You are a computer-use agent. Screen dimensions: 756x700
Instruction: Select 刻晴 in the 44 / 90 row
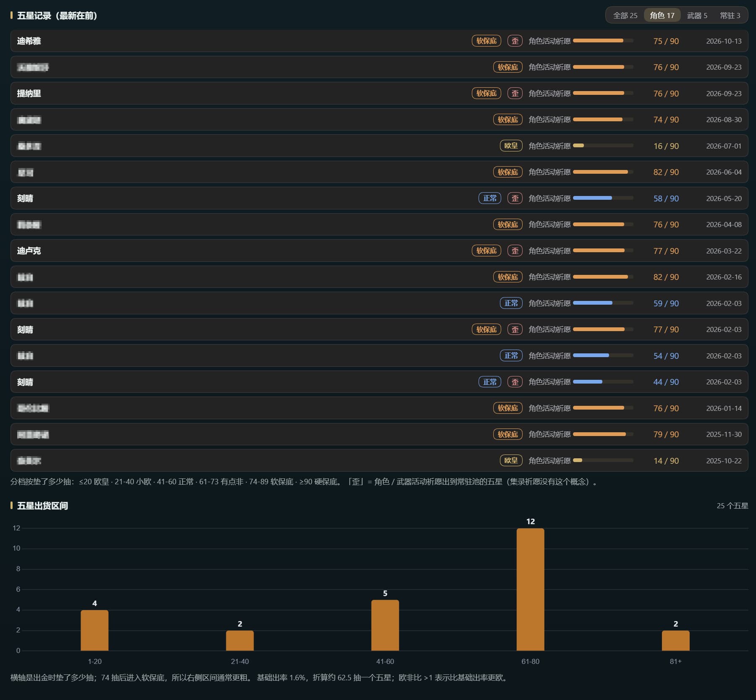click(x=25, y=382)
